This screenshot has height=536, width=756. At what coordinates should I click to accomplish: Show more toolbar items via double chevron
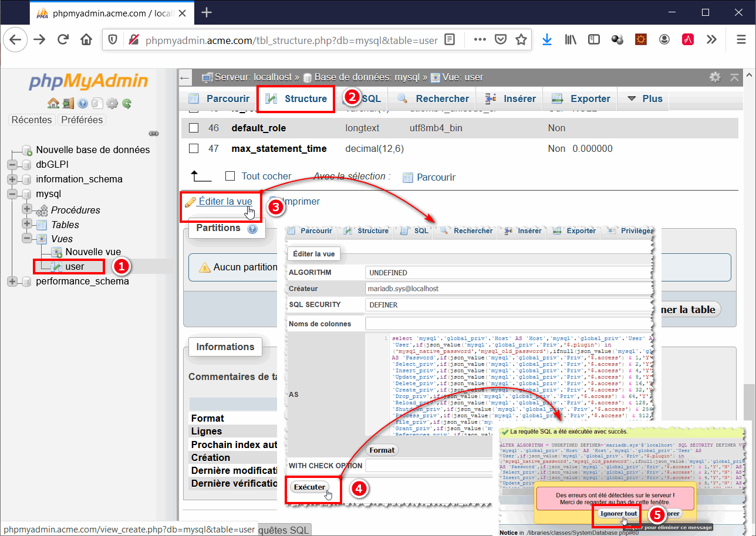coord(711,39)
